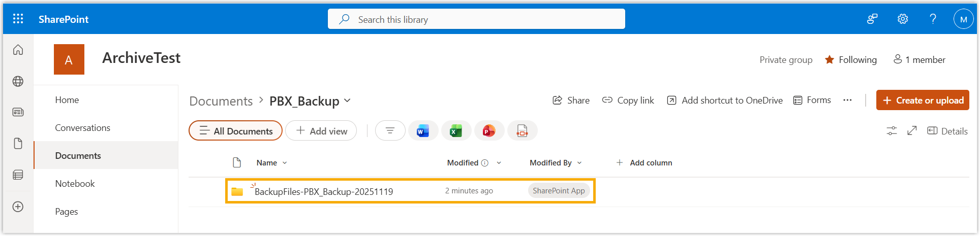The height and width of the screenshot is (236, 980).
Task: Click the help question mark icon
Action: point(933,19)
